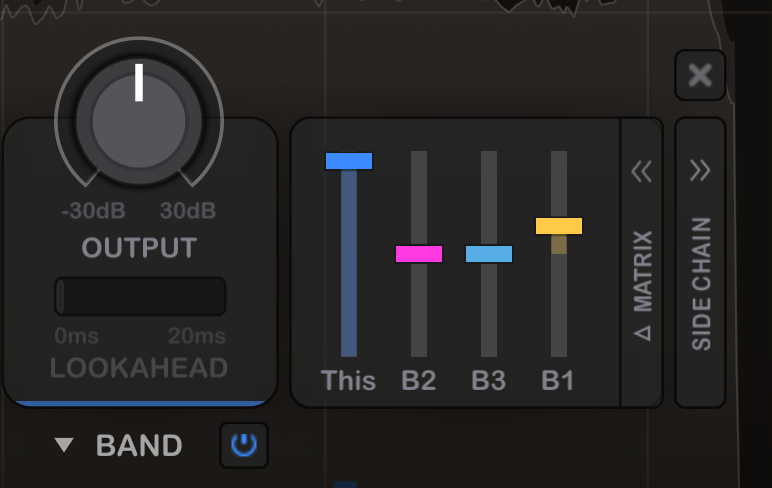Click the B2 label under the fader

click(419, 380)
